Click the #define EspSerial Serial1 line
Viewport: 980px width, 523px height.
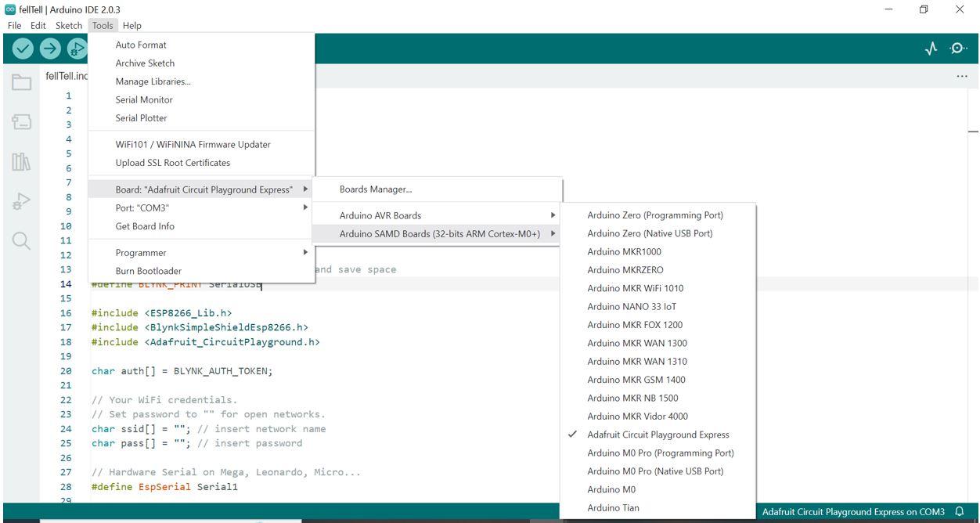pyautogui.click(x=164, y=487)
